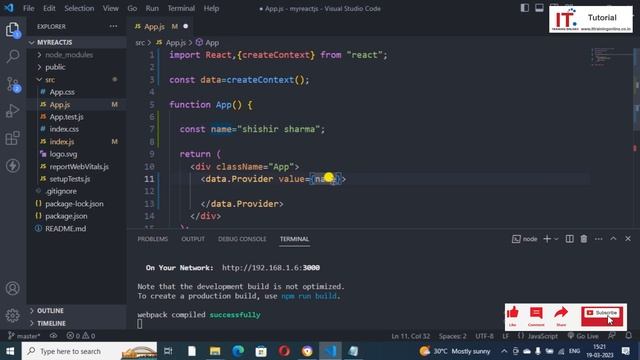Maximize terminal panel with up chevron
Viewport: 640px width, 360px height.
pyautogui.click(x=613, y=239)
